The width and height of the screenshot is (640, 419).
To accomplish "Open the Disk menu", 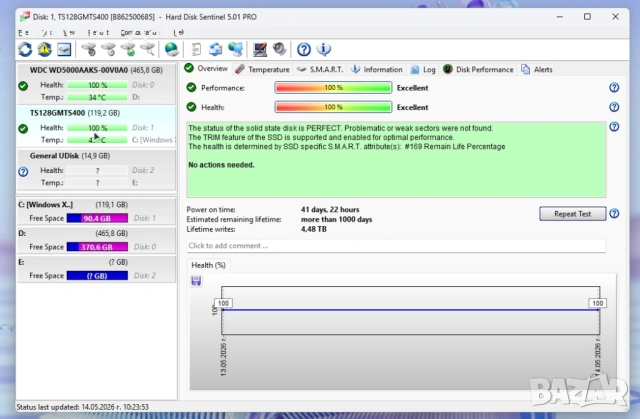I will tap(47, 33).
